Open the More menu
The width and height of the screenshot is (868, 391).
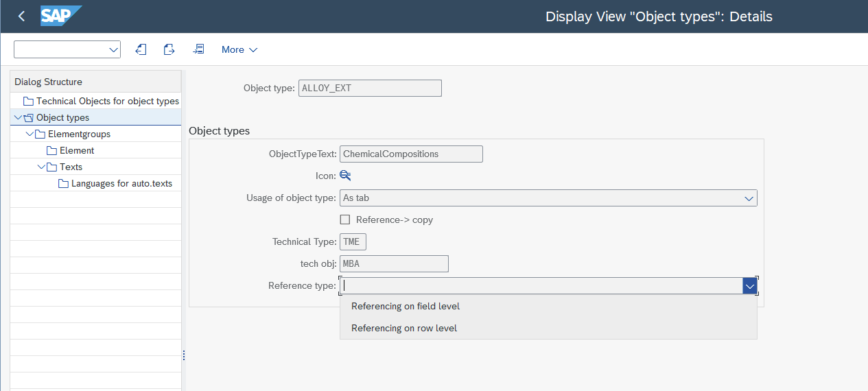tap(239, 49)
